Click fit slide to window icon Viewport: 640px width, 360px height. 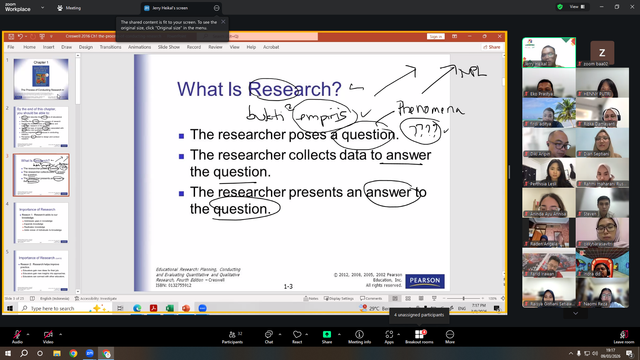[x=503, y=298]
